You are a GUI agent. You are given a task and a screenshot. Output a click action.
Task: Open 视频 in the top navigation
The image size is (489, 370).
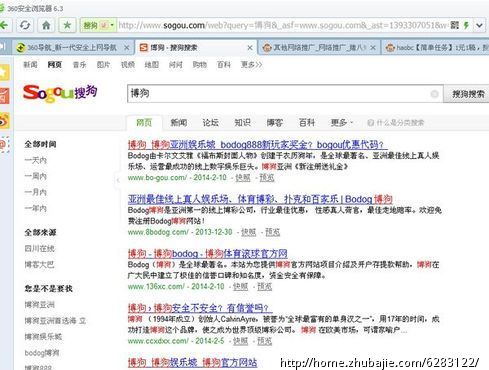pos(128,65)
